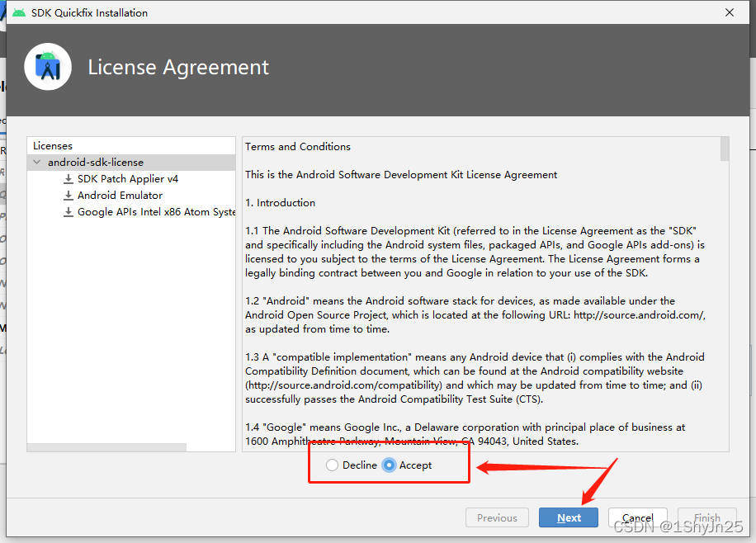Close the SDK Quickfix Installation dialog
This screenshot has height=543, width=756.
pos(730,12)
